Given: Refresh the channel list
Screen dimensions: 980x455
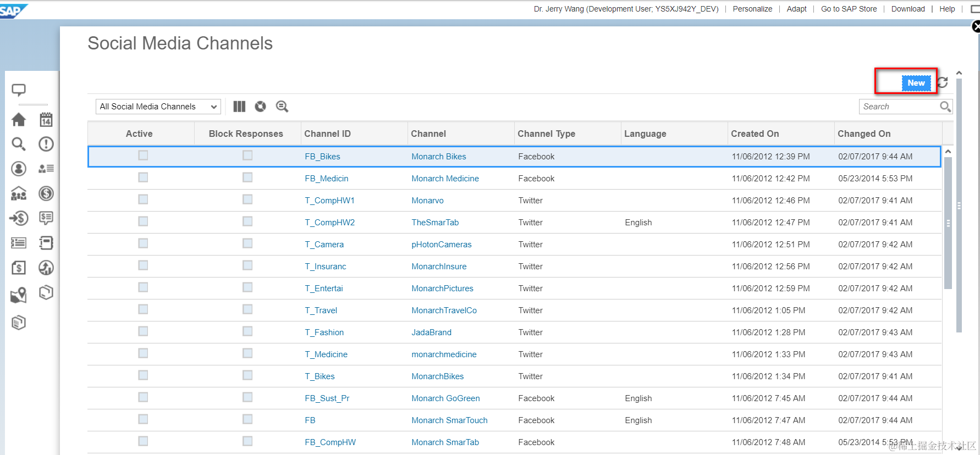Looking at the screenshot, I should tap(943, 82).
